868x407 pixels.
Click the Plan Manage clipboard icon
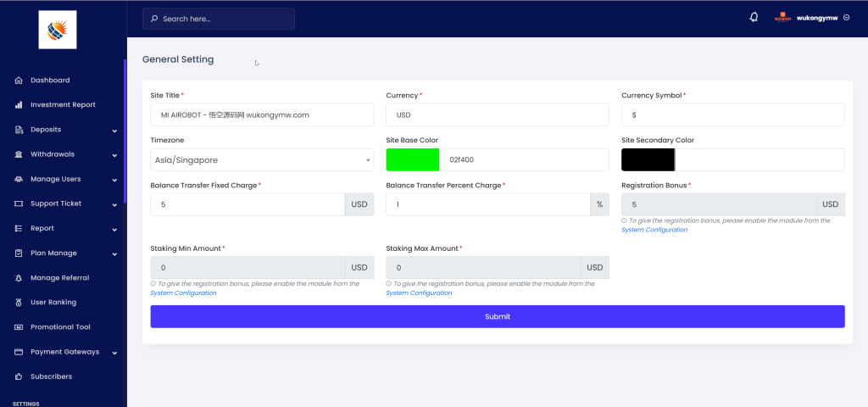point(19,253)
